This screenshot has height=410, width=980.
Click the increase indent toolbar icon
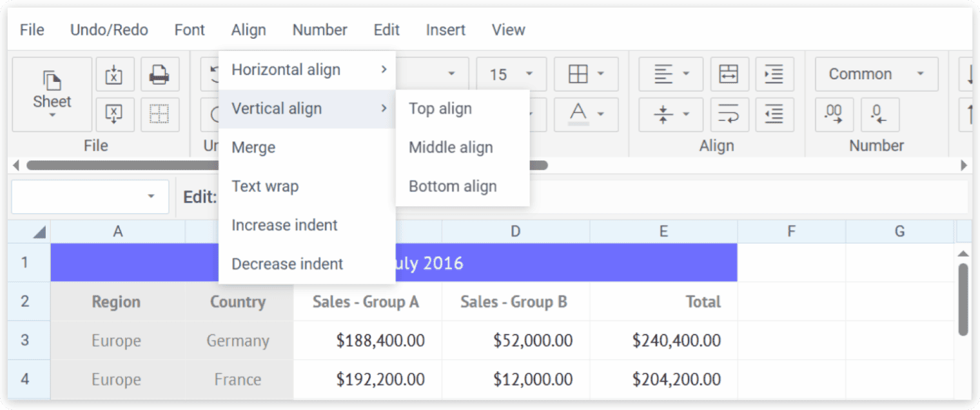[774, 75]
